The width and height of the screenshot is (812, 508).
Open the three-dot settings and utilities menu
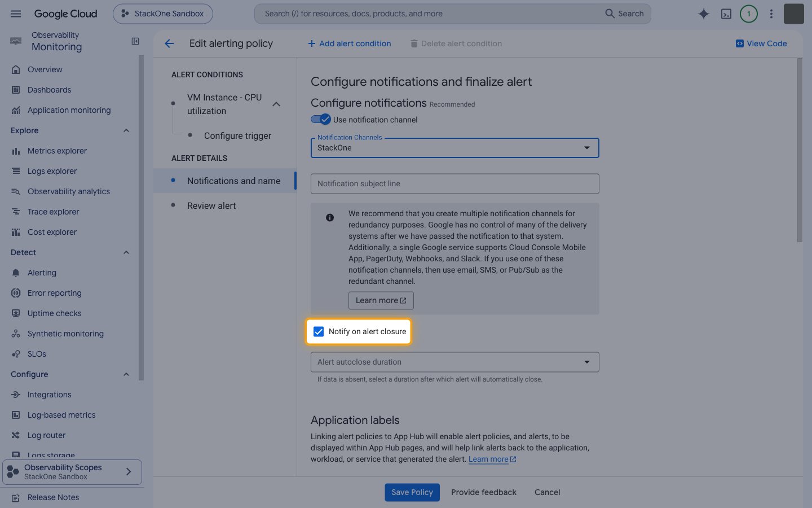[771, 14]
